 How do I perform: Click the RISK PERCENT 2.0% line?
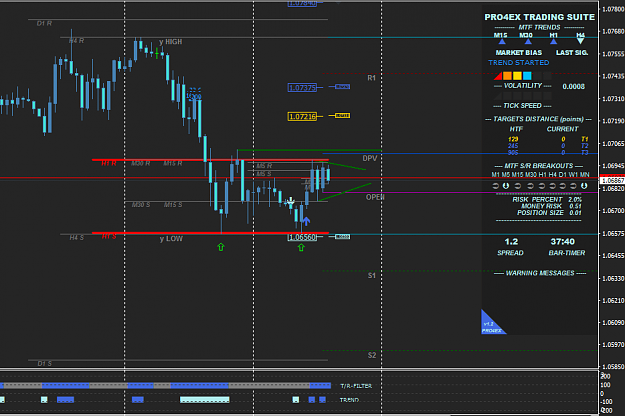coord(547,199)
